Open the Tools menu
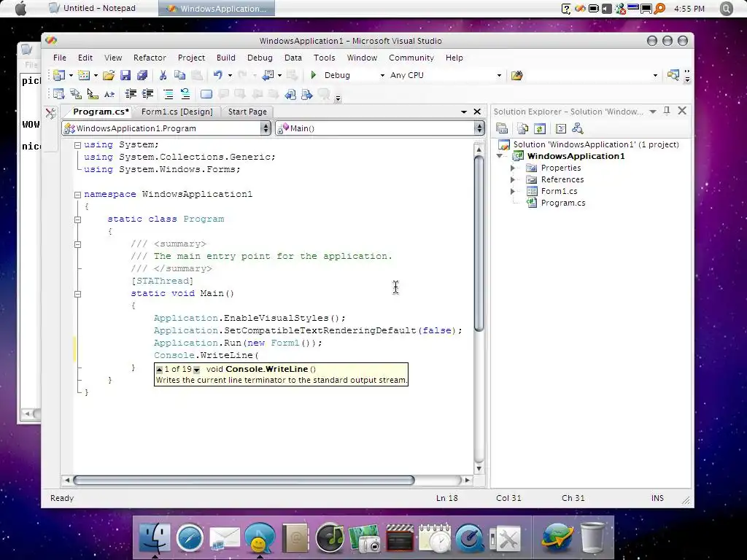 [x=325, y=58]
